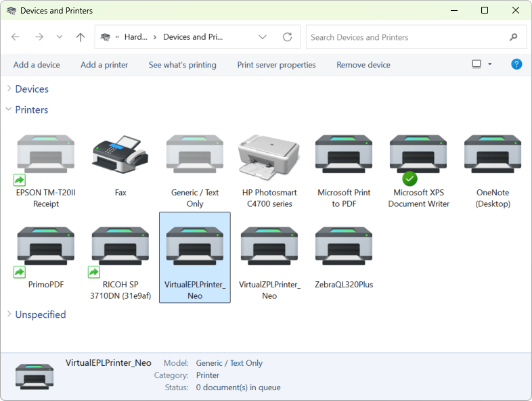Click the search magnifier icon

(513, 37)
